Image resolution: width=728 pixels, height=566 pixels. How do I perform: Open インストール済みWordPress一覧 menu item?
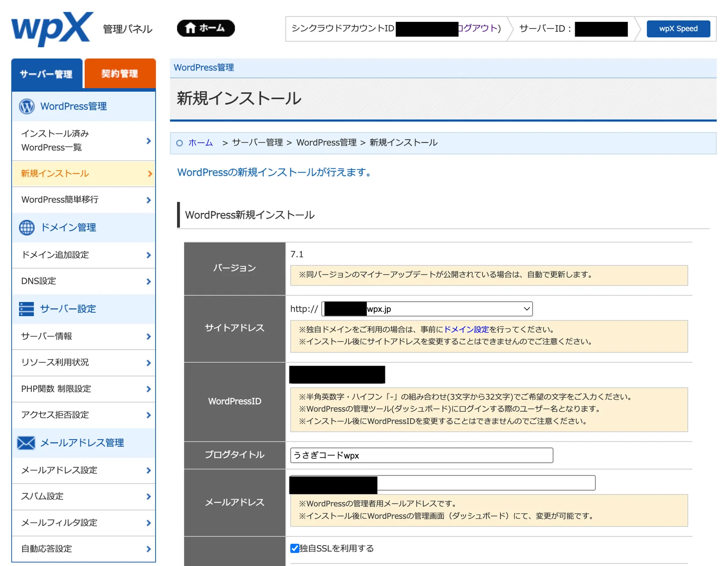[84, 140]
